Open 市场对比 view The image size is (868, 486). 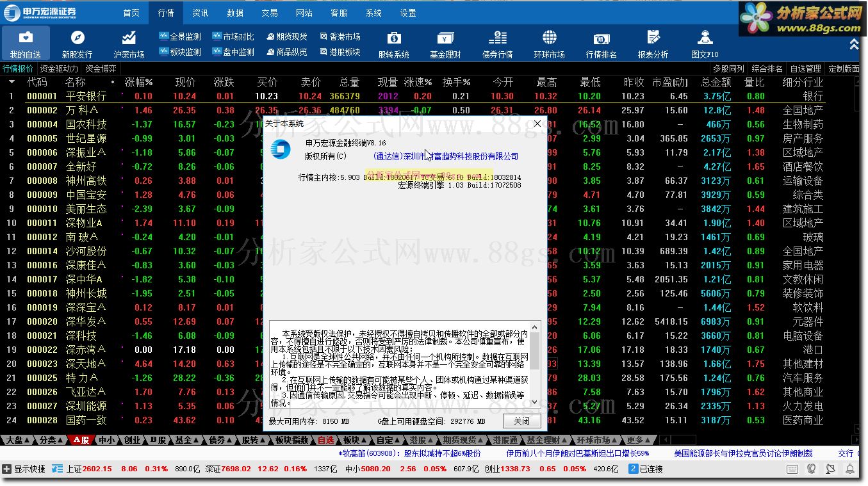233,36
